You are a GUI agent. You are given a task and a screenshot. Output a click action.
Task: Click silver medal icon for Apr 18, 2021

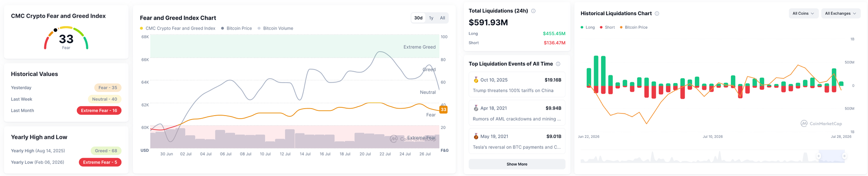476,108
